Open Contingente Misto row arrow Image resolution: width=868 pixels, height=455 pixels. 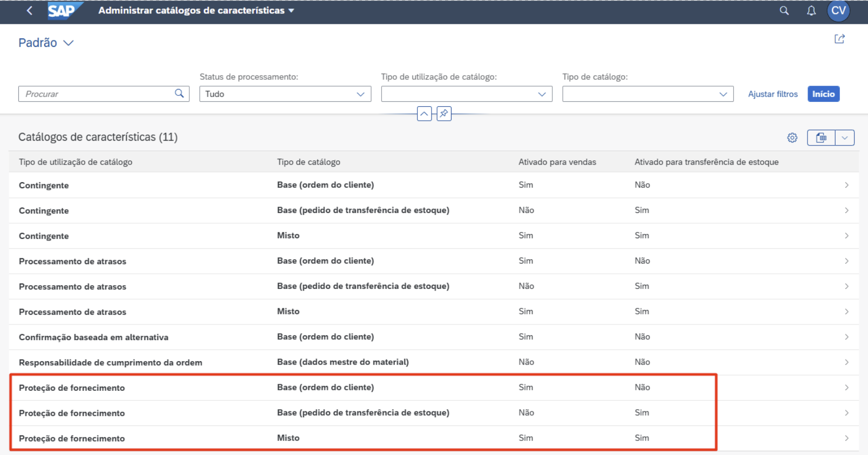tap(846, 236)
